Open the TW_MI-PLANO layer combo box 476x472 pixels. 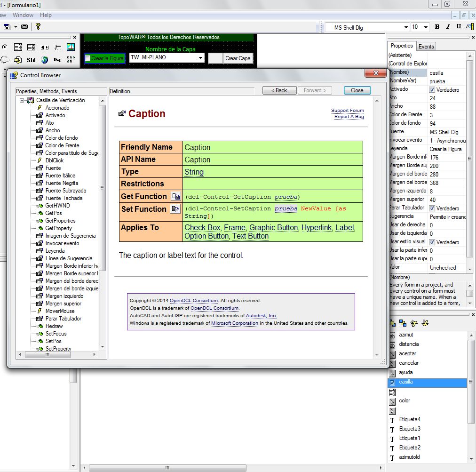pyautogui.click(x=200, y=58)
